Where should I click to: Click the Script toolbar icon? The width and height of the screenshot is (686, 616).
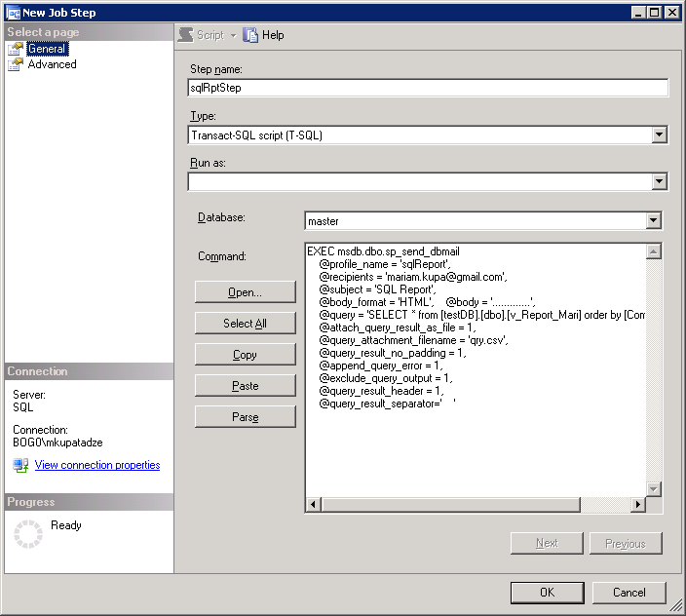[185, 35]
